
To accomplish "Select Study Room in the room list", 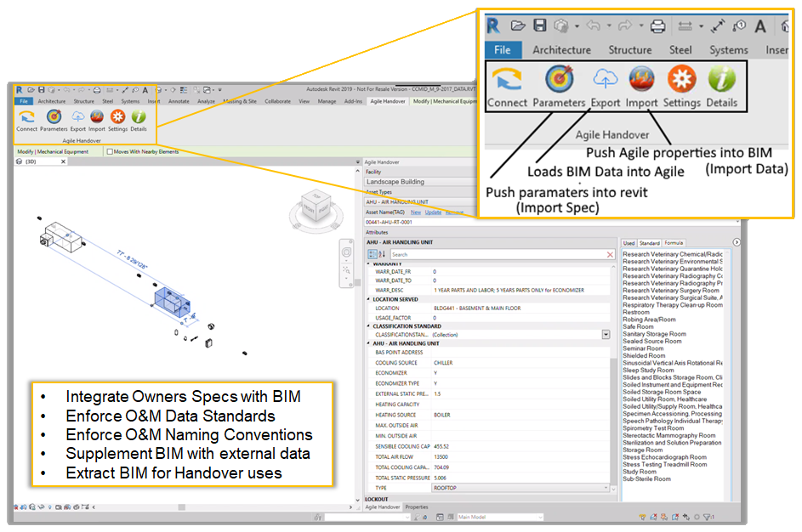I will coord(640,472).
